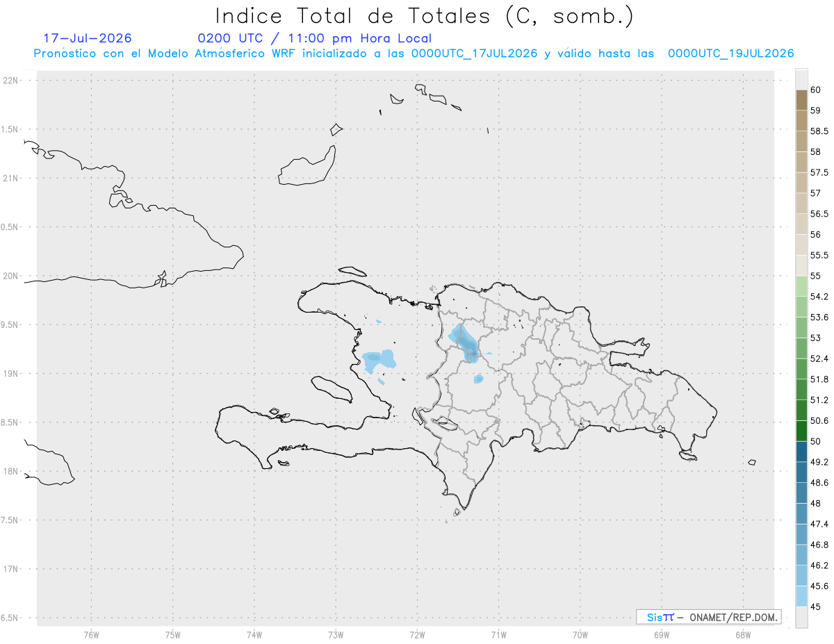This screenshot has height=644, width=834.
Task: Select the colorbar value '55.5'
Action: click(x=819, y=255)
